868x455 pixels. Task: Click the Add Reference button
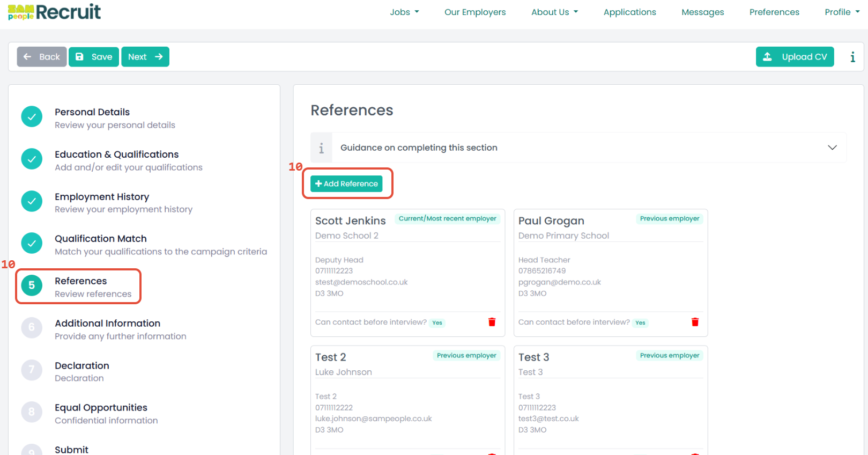(x=346, y=184)
